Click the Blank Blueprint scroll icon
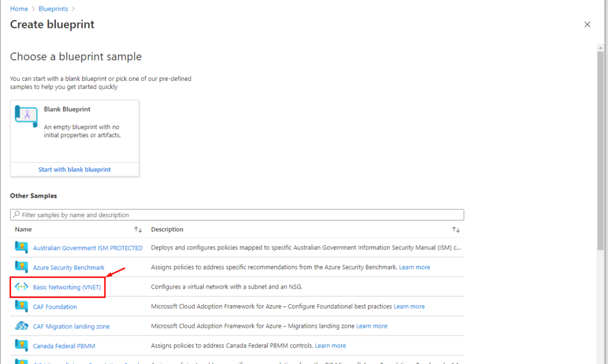This screenshot has height=364, width=608. click(x=26, y=116)
